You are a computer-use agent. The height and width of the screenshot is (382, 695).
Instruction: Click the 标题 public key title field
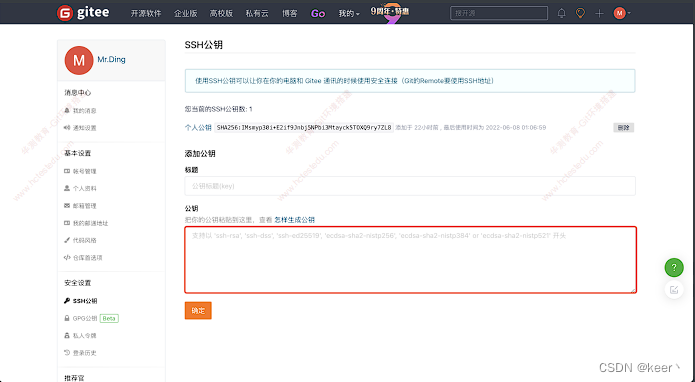point(410,186)
